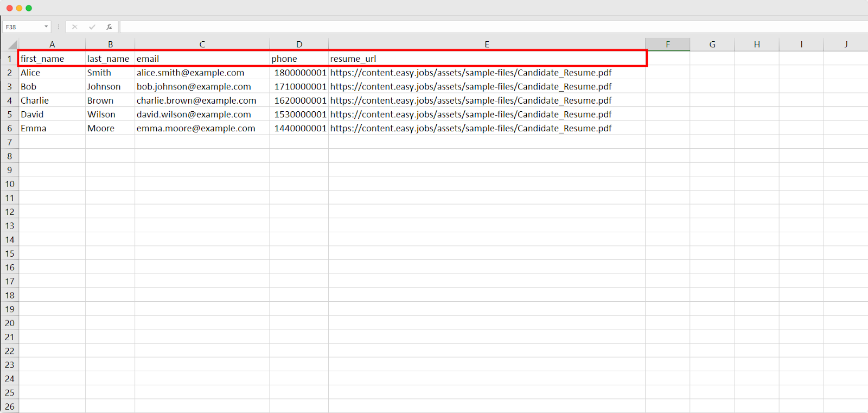Click the green maximize window button
Screen dimensions: 868x413
(x=29, y=8)
